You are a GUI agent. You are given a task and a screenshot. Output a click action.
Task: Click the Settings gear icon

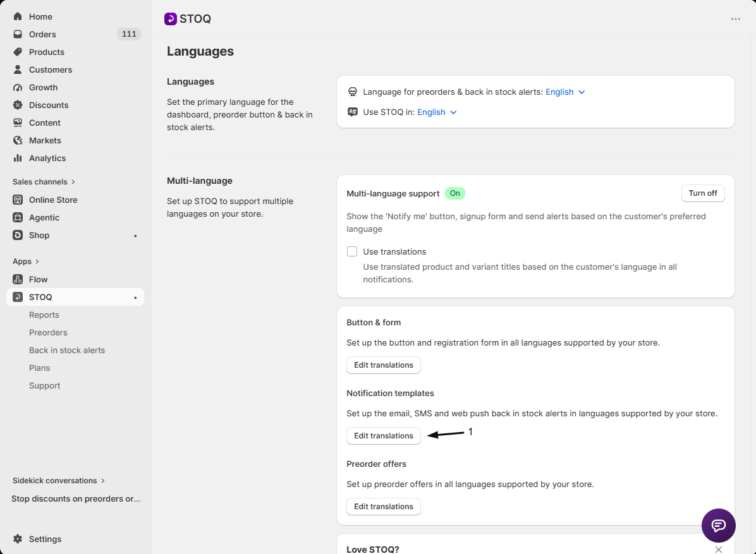tap(18, 539)
